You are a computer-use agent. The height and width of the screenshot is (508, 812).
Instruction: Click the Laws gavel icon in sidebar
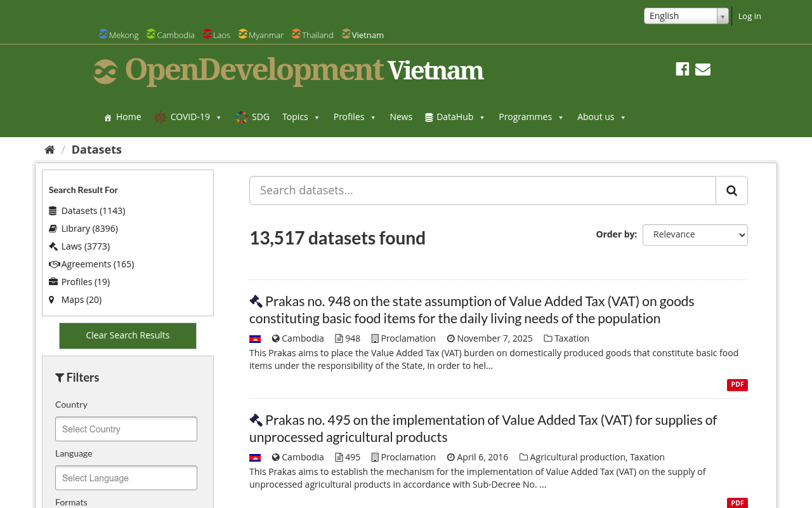pos(53,246)
